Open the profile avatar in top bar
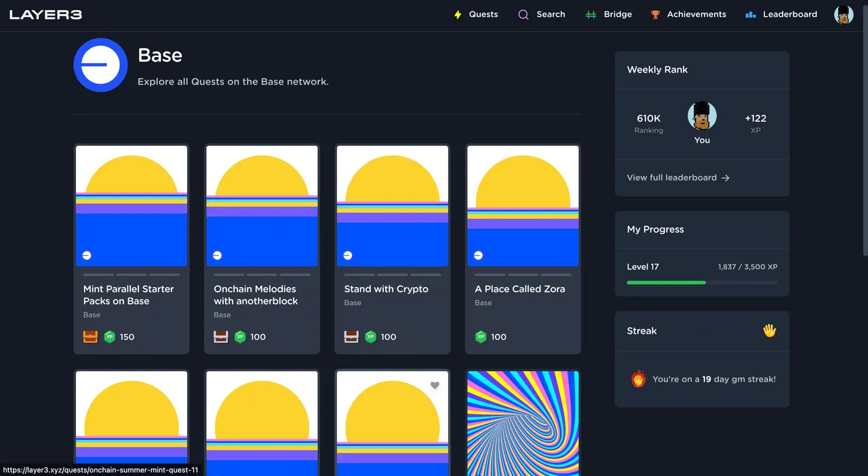 (844, 14)
